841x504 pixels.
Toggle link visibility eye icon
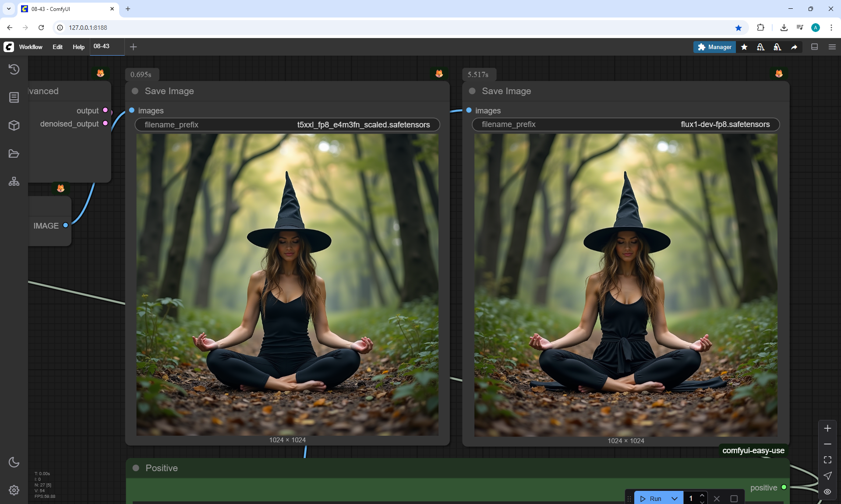click(x=827, y=492)
